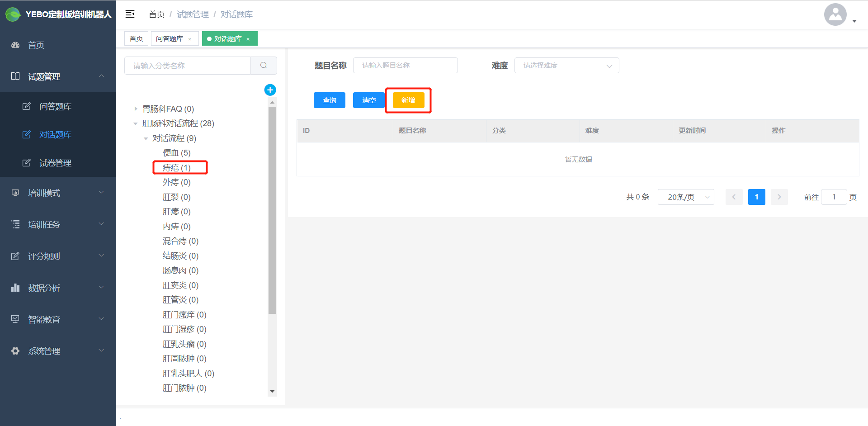Open the 难度 difficulty dropdown
The image size is (868, 426).
566,66
